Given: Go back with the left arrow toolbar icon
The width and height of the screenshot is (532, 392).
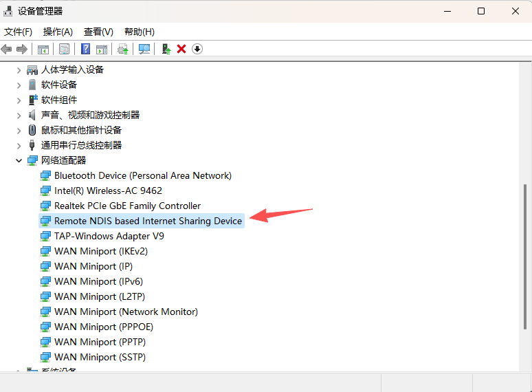Looking at the screenshot, I should [6, 50].
